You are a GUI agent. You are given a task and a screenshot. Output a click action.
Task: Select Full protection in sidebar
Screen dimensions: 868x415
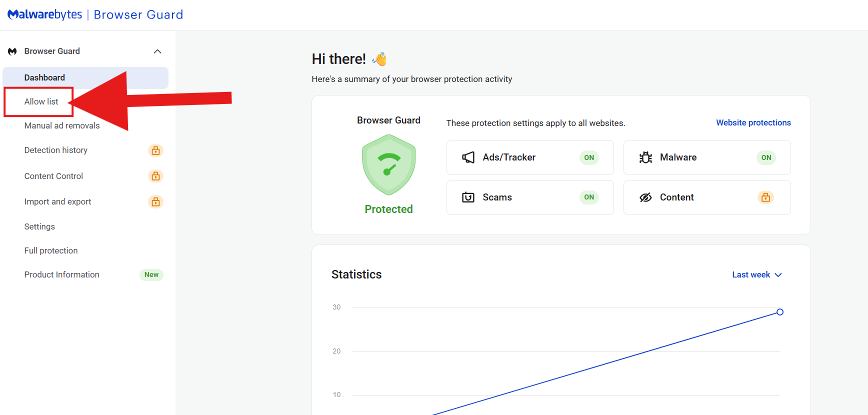click(51, 250)
